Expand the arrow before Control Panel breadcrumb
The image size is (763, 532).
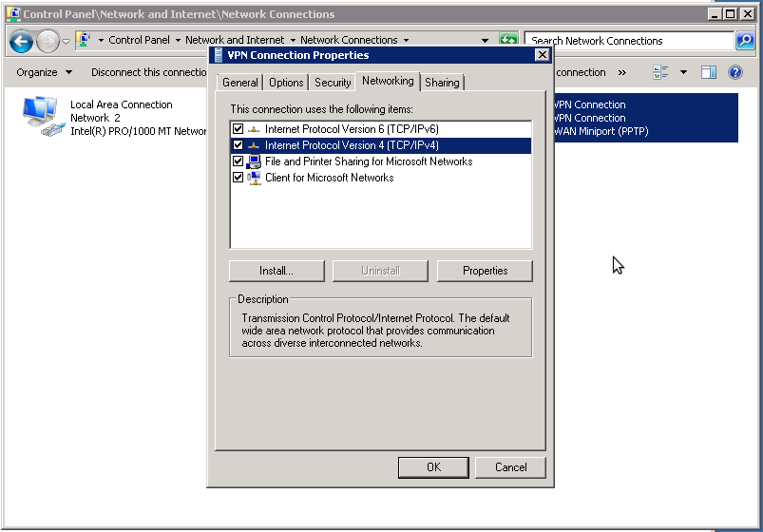[101, 41]
